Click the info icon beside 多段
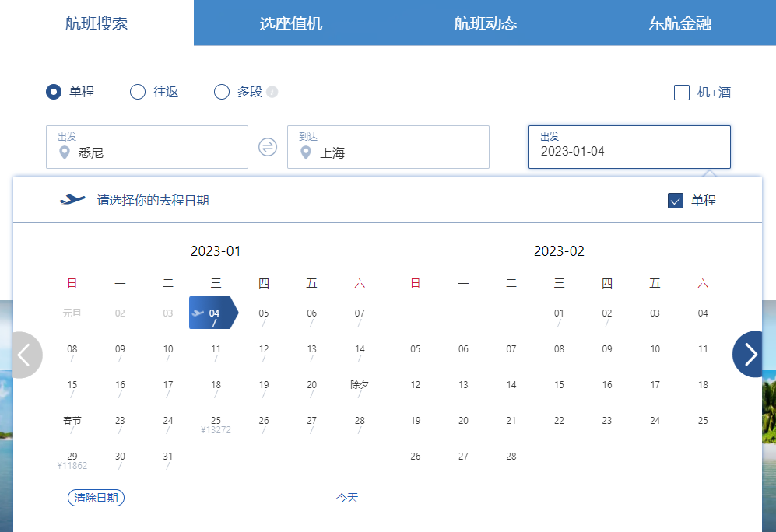 pyautogui.click(x=272, y=92)
